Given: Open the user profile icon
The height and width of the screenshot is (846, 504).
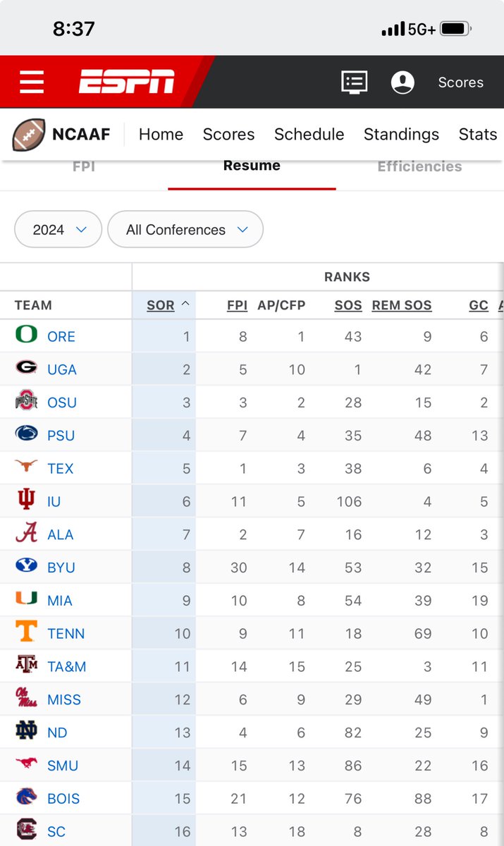Looking at the screenshot, I should pos(402,82).
